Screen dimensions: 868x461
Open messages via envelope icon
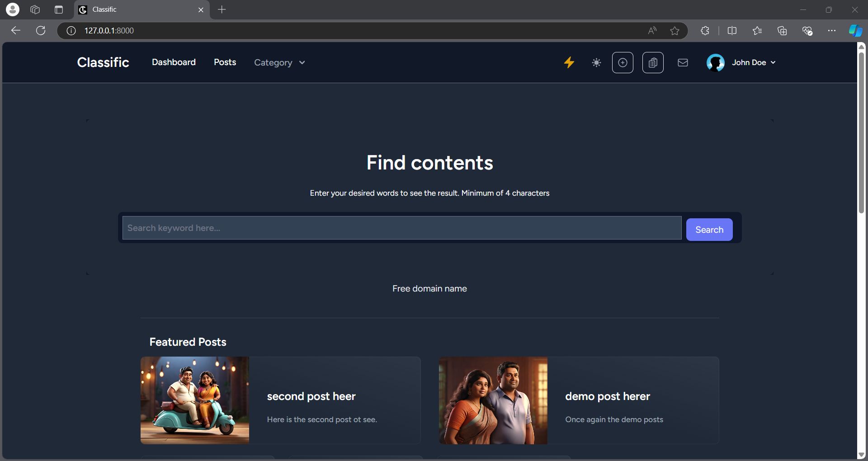pyautogui.click(x=683, y=62)
